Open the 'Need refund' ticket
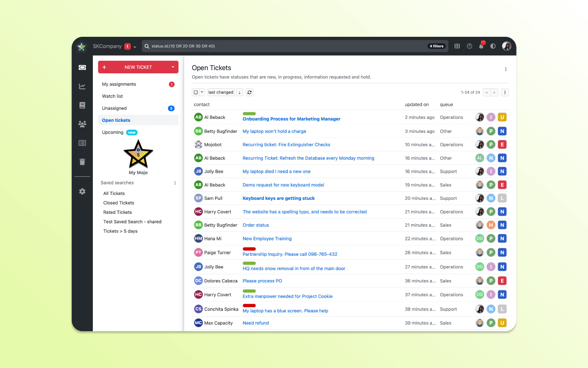 (x=256, y=323)
